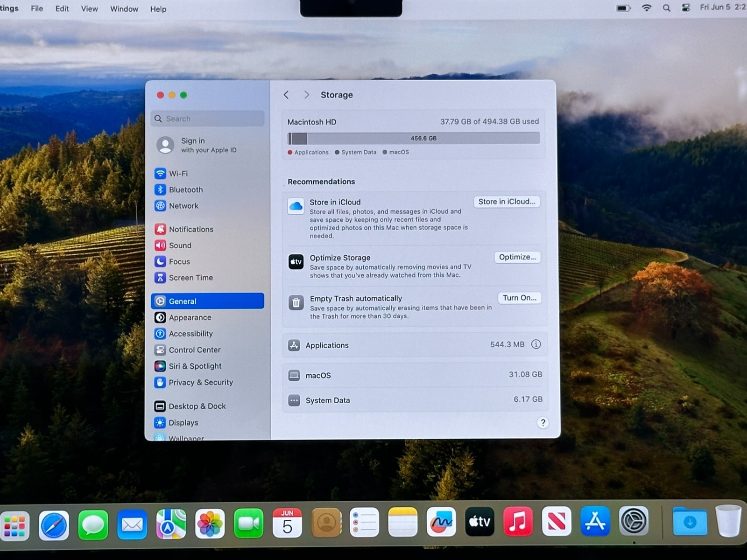Launch Reminders from the Dock

click(x=364, y=523)
